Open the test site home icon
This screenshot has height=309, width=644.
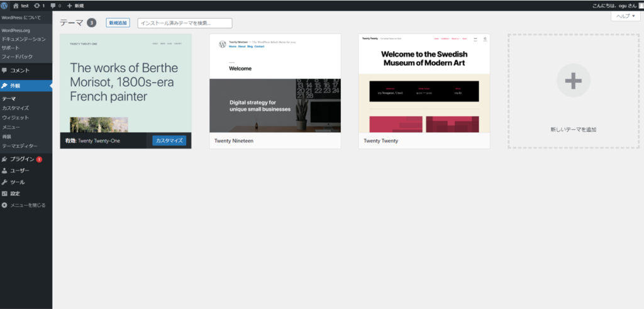tap(16, 6)
